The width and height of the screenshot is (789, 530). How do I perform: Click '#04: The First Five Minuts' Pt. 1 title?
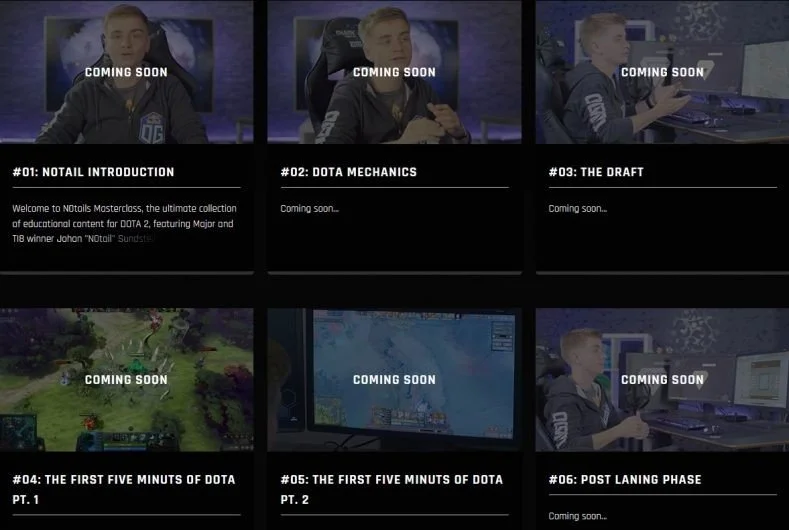[x=124, y=489]
